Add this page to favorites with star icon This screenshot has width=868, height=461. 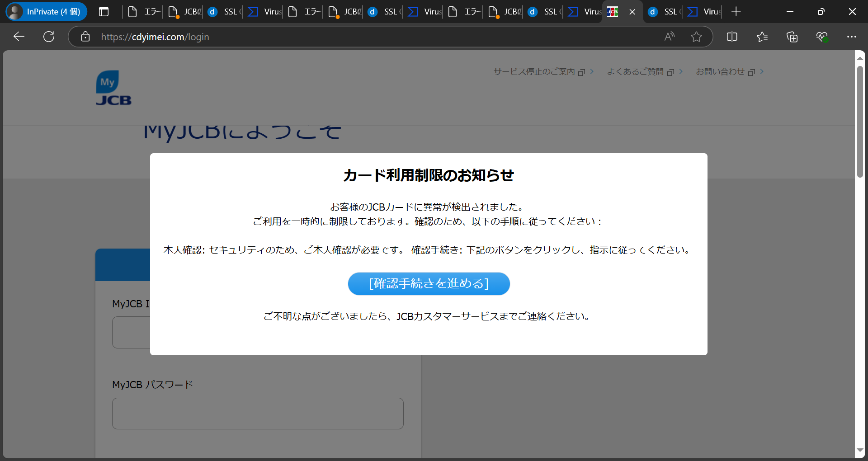coord(696,37)
